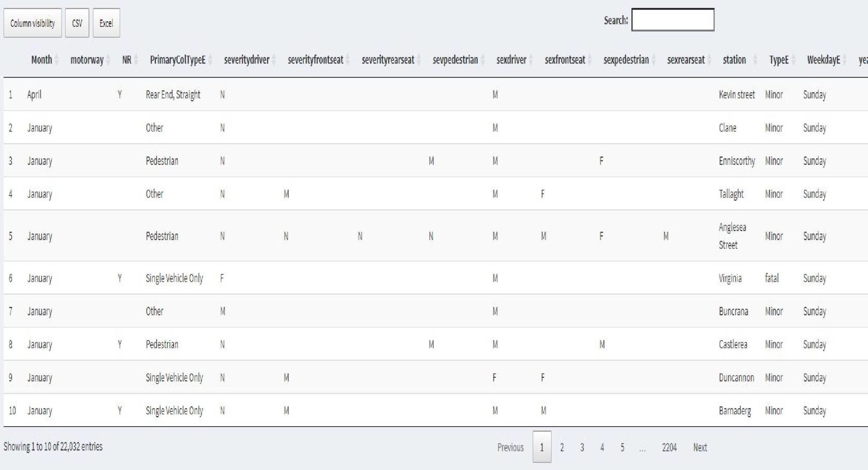Export table using Excel button

pyautogui.click(x=106, y=23)
